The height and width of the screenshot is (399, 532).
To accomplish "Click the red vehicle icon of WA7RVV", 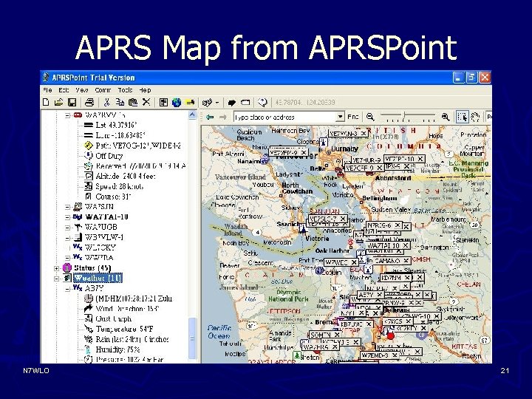I will [x=78, y=115].
